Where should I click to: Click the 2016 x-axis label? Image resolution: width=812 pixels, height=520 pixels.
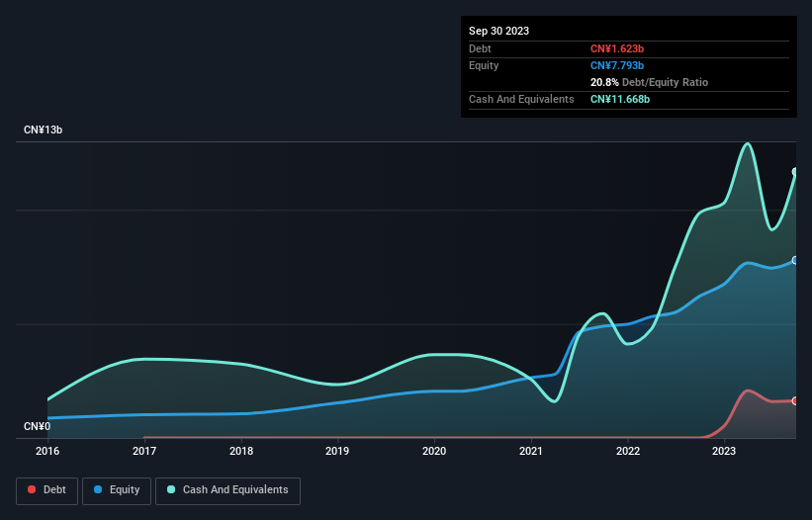[x=47, y=451]
